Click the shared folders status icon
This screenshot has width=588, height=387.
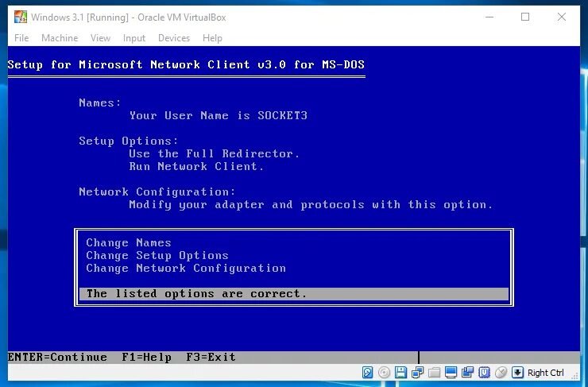[x=434, y=373]
